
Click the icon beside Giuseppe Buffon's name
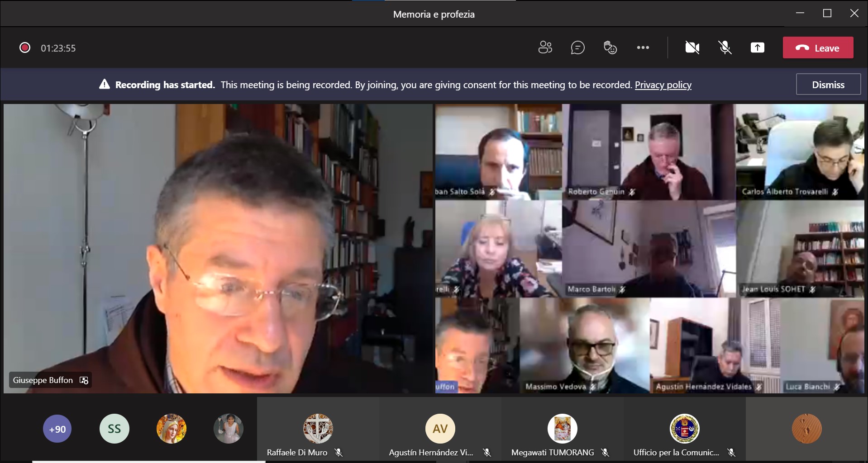(x=84, y=380)
